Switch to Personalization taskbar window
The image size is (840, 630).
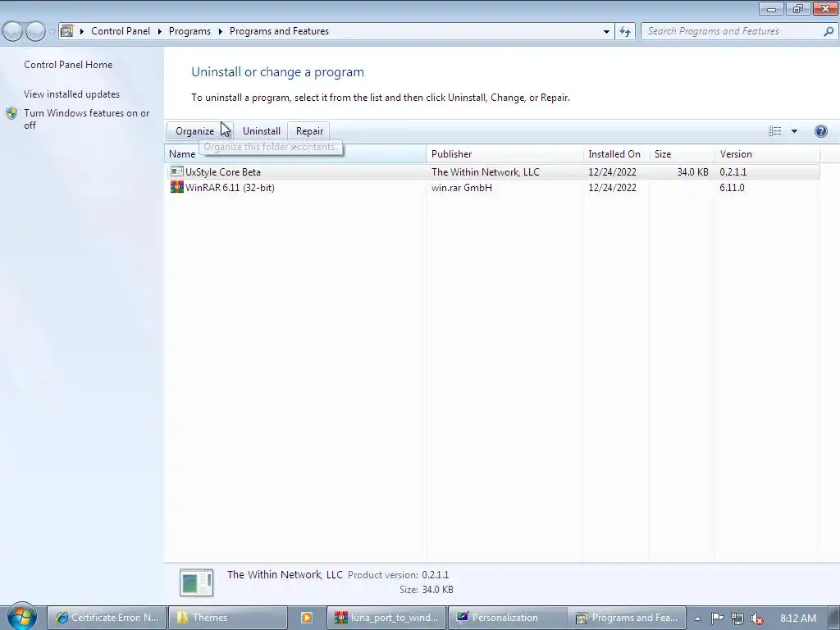click(x=507, y=618)
